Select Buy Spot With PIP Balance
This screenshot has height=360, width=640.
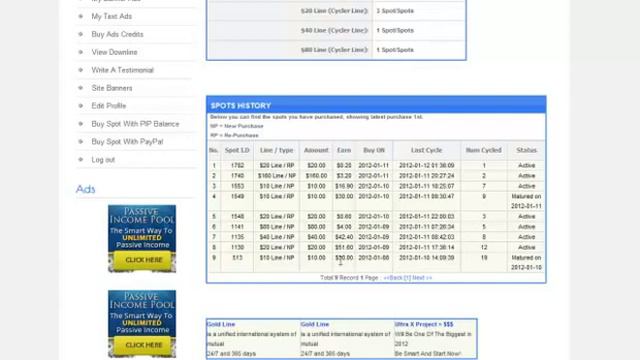(x=135, y=124)
